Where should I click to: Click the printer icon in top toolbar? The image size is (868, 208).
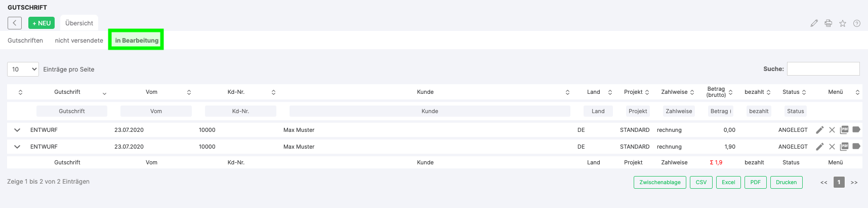pos(828,23)
